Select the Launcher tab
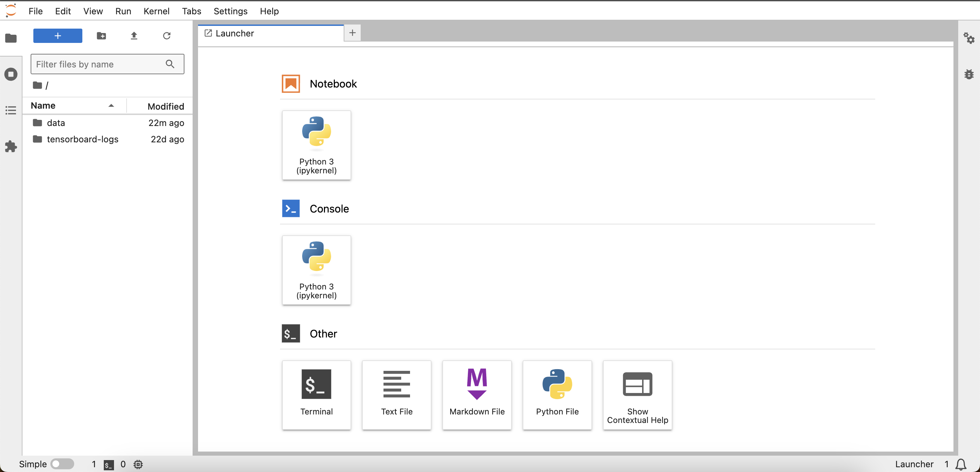 tap(271, 33)
